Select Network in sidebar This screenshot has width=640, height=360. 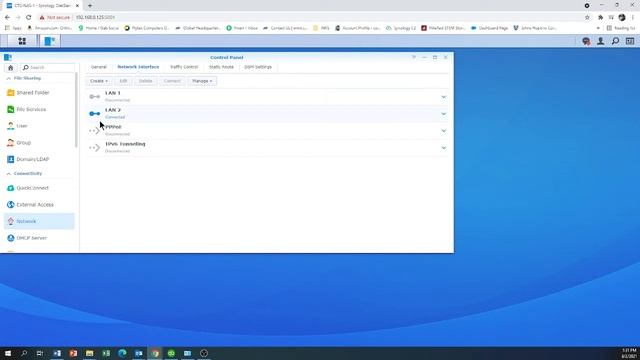pyautogui.click(x=39, y=221)
